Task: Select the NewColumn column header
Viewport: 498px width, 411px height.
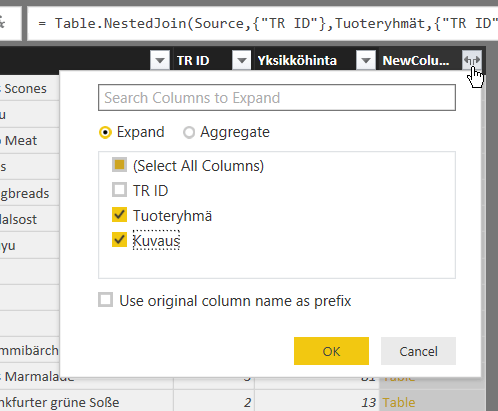Action: 416,60
